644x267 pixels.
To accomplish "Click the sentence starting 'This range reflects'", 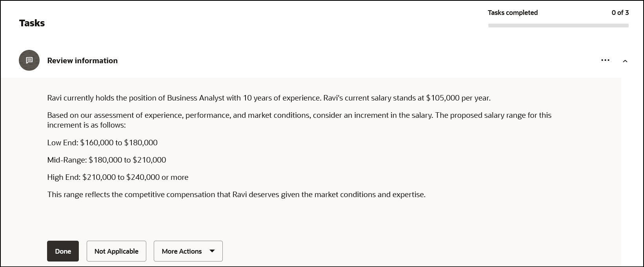I will point(236,194).
